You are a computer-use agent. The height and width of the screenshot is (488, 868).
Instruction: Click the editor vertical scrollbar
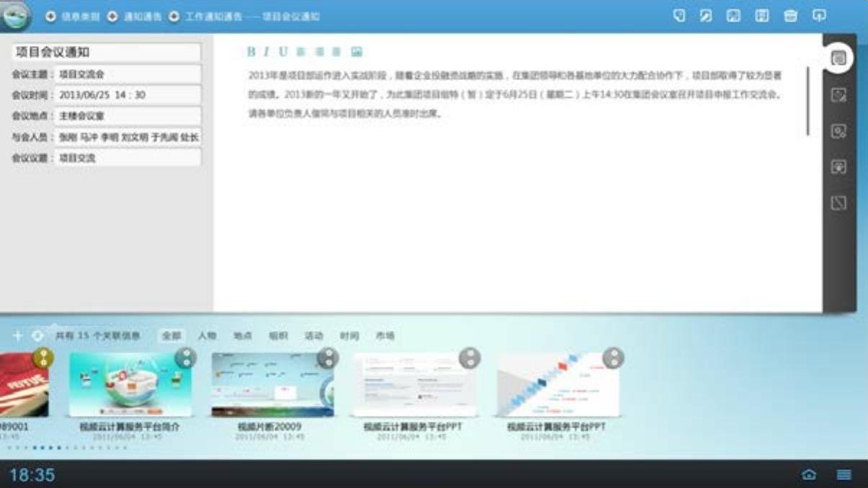[x=808, y=101]
